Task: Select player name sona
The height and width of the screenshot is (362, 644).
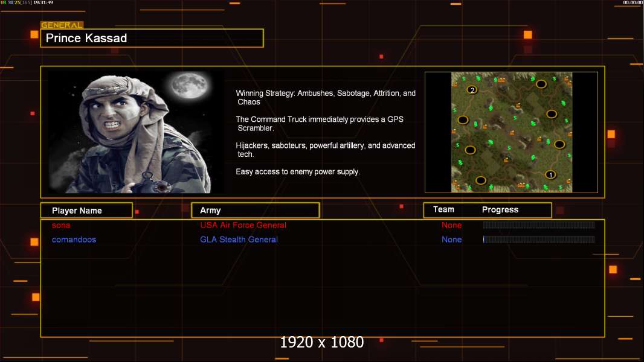Action: point(61,225)
